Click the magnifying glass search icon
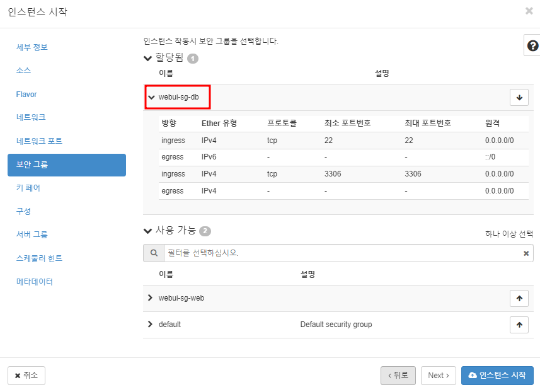540x392 pixels. [153, 253]
